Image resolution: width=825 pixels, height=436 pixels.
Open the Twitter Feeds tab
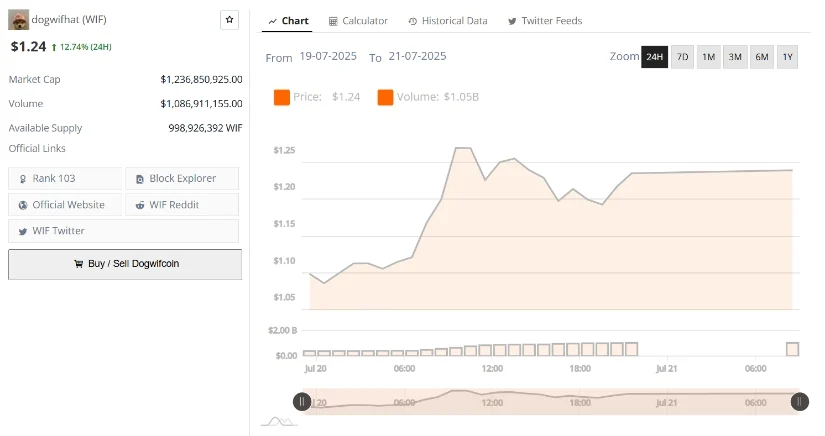545,21
